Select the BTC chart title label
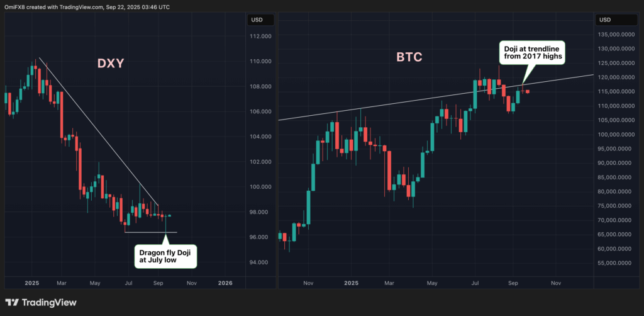 click(x=409, y=57)
